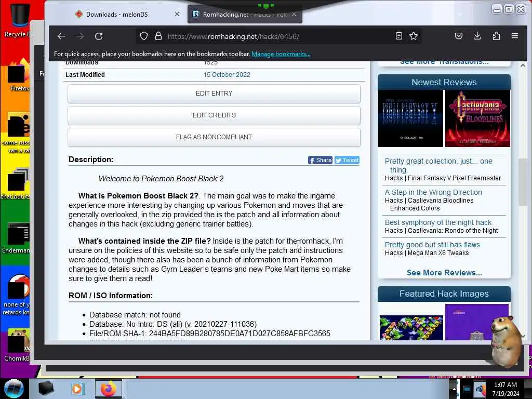The width and height of the screenshot is (532, 399).
Task: Click the File/ROM SHA-1 hash line
Action: 210,334
